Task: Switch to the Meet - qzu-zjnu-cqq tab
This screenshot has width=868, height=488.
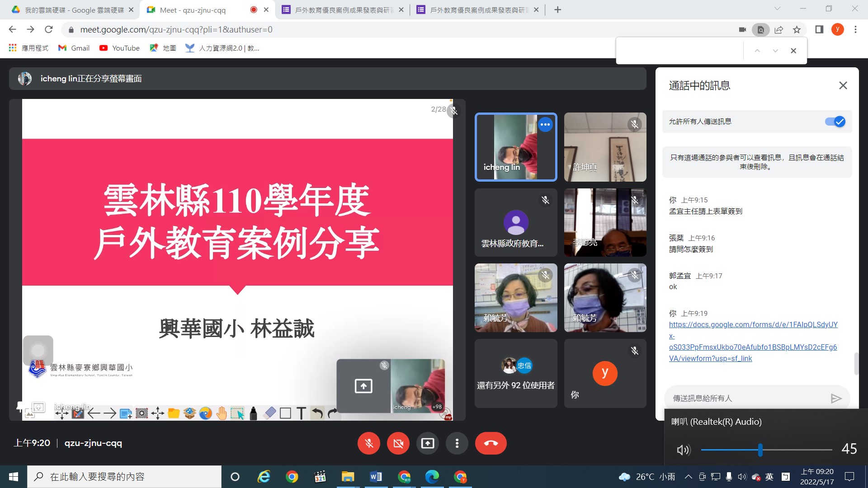Action: 199,9
